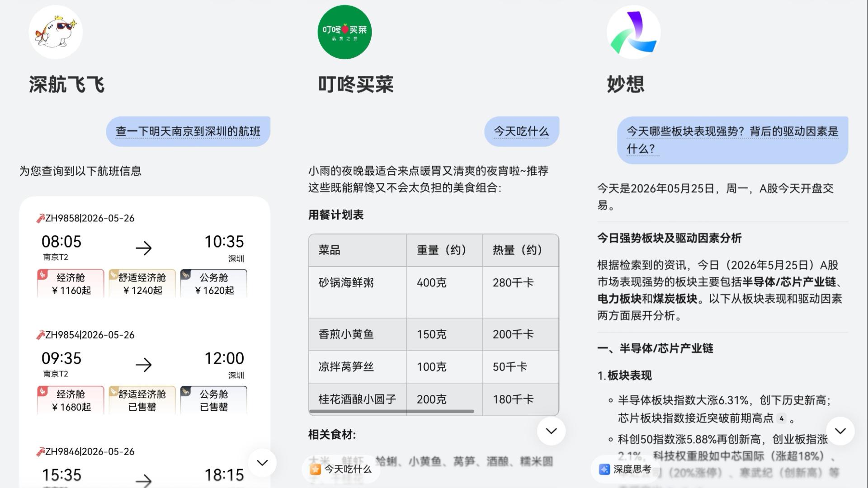The width and height of the screenshot is (868, 488).
Task: Click the 09:35 departure time
Action: coord(61,358)
